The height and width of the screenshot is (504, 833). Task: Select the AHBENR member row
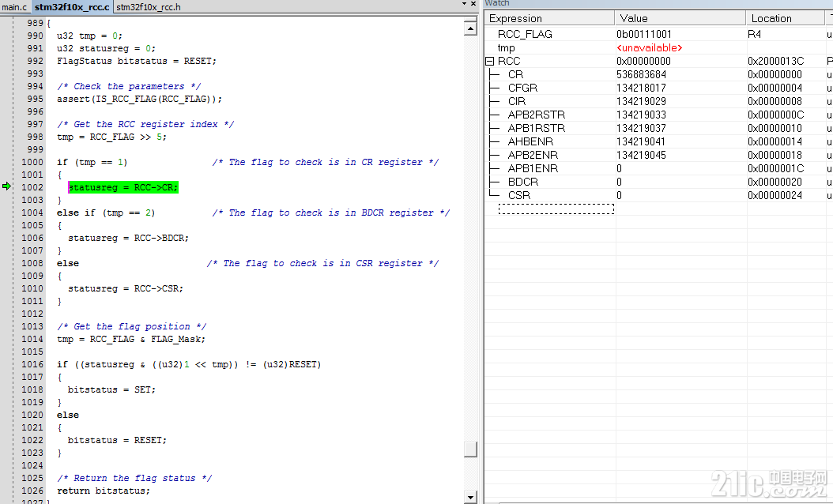pyautogui.click(x=531, y=142)
